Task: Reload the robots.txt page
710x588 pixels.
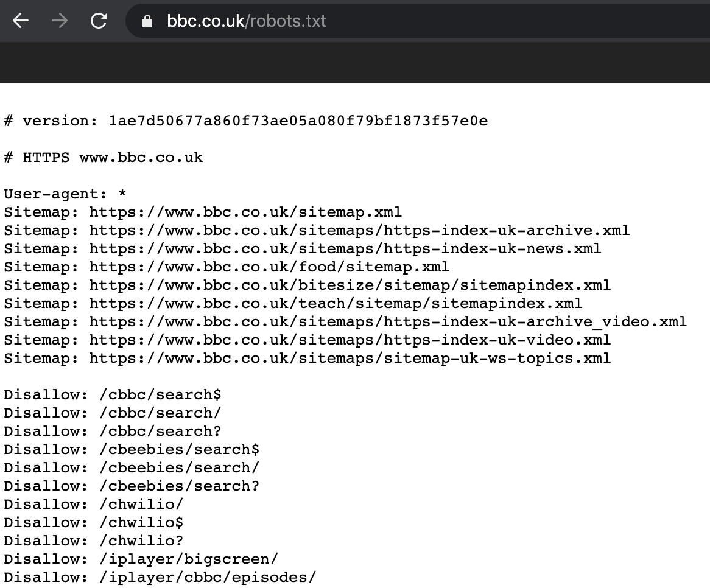Action: pos(99,21)
